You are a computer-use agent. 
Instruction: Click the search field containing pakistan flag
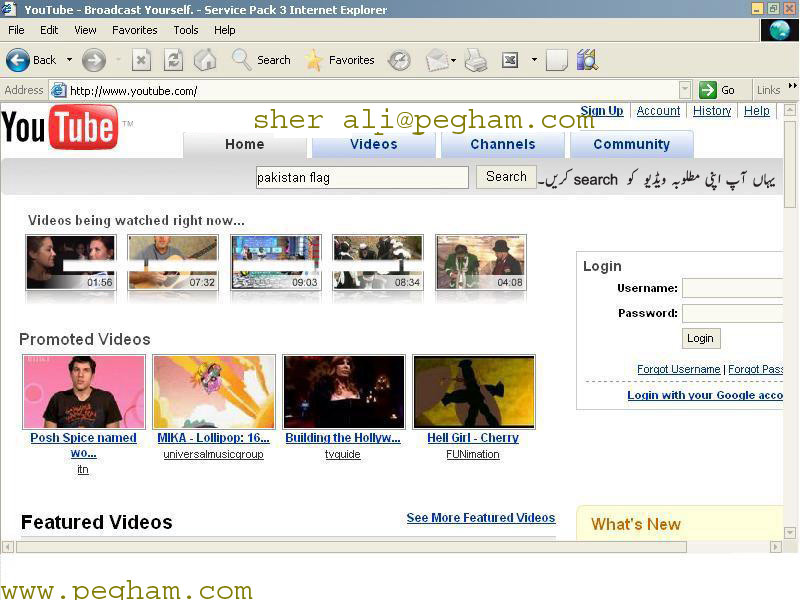pyautogui.click(x=362, y=178)
